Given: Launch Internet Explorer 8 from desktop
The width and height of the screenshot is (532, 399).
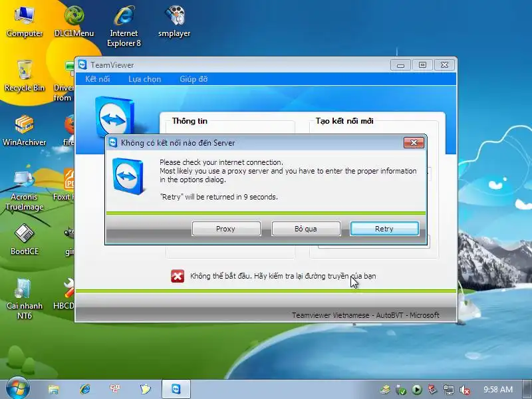Looking at the screenshot, I should click(x=124, y=27).
